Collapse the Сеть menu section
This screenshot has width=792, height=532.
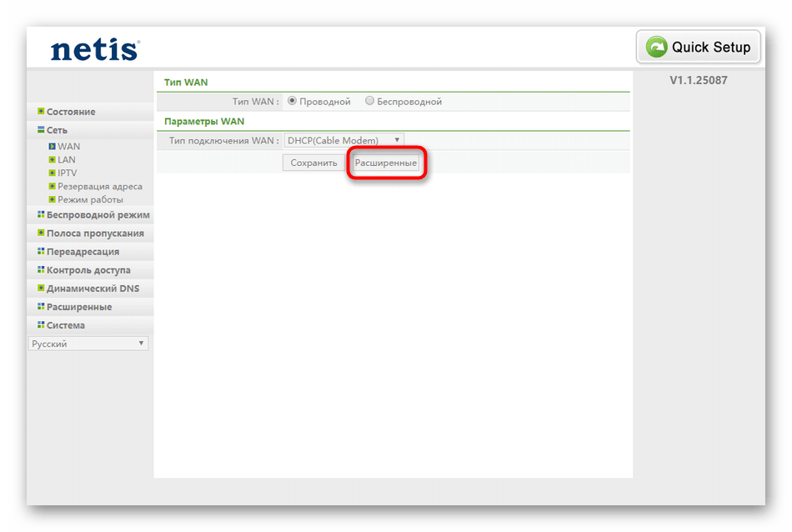coord(57,130)
